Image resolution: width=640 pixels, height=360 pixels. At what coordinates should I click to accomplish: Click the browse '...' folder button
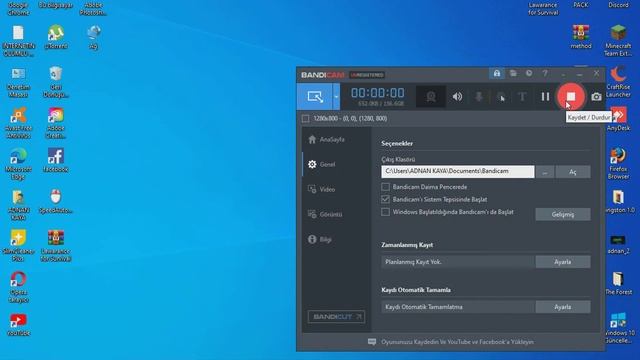(x=545, y=172)
